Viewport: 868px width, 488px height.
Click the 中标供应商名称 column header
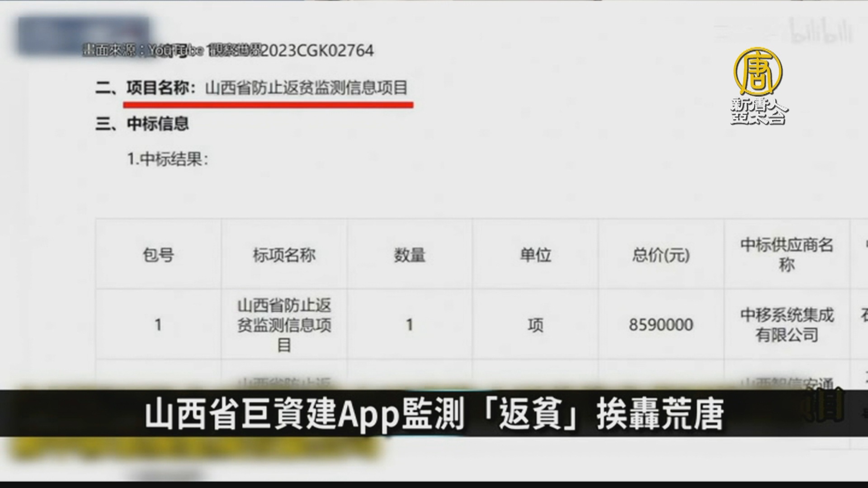click(x=787, y=255)
